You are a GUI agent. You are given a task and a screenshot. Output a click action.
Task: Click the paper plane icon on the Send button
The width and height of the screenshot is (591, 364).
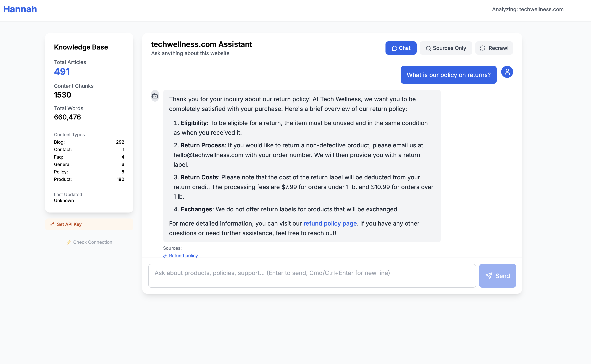489,276
